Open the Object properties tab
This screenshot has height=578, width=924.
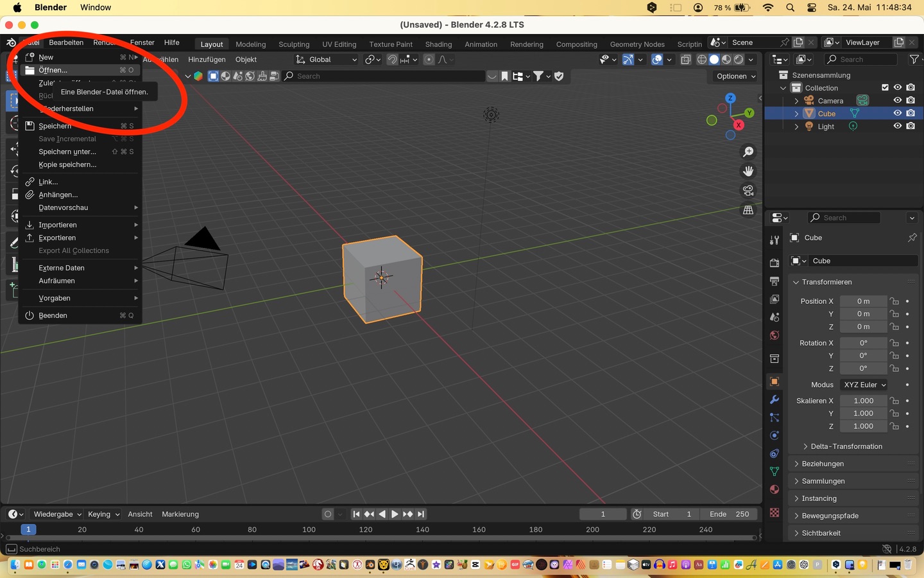point(774,381)
